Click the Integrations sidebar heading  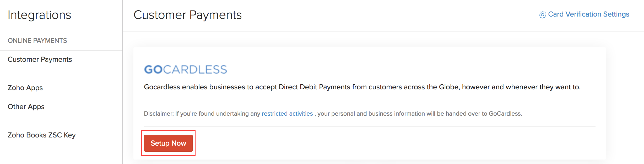click(x=39, y=15)
